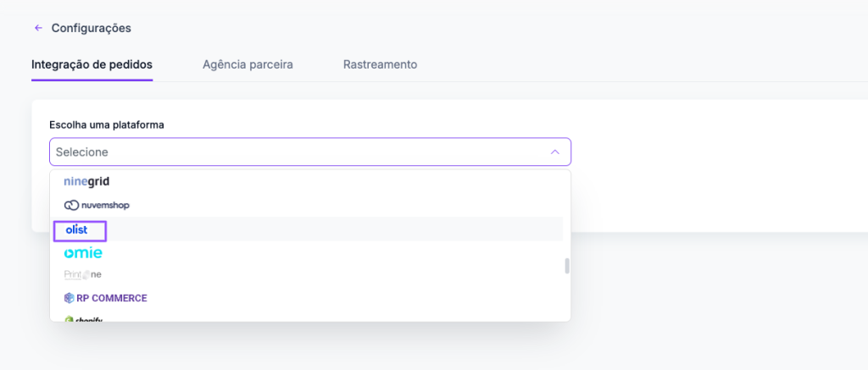868x370 pixels.
Task: Click the scrollbar track below the thumb
Action: pyautogui.click(x=567, y=295)
